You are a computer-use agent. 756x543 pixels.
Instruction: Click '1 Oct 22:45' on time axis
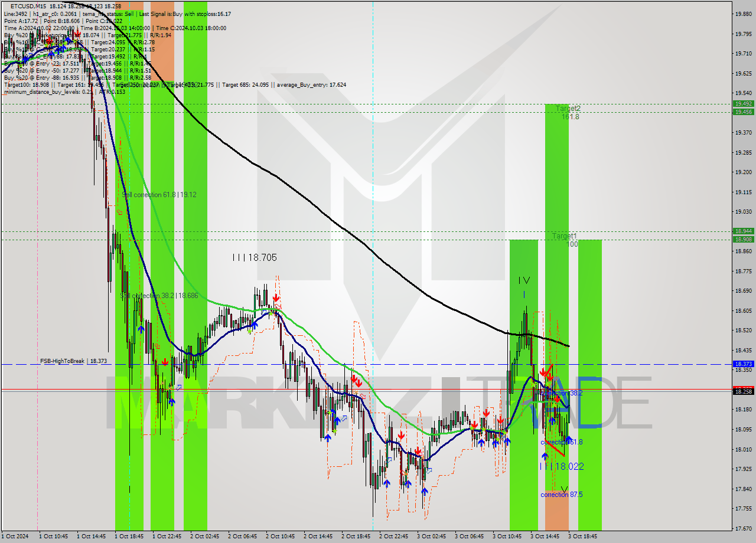[167, 537]
